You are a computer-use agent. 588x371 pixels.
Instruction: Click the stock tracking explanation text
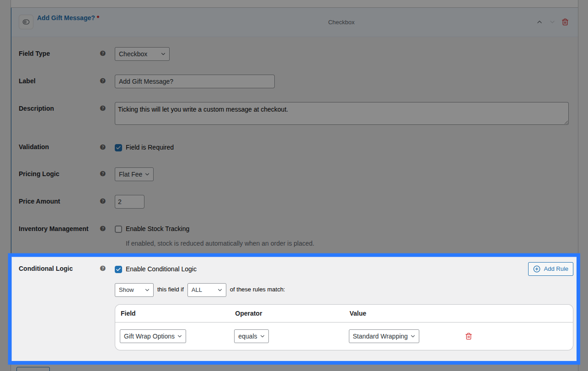point(220,243)
